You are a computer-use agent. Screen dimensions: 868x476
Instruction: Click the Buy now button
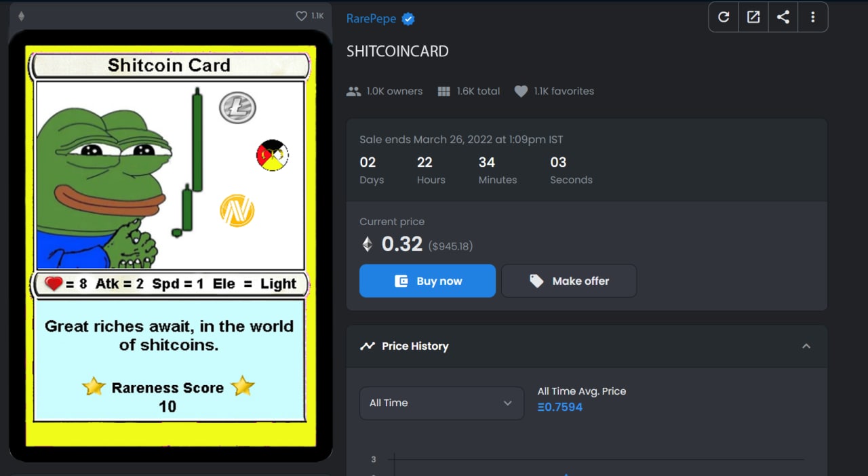click(x=427, y=281)
